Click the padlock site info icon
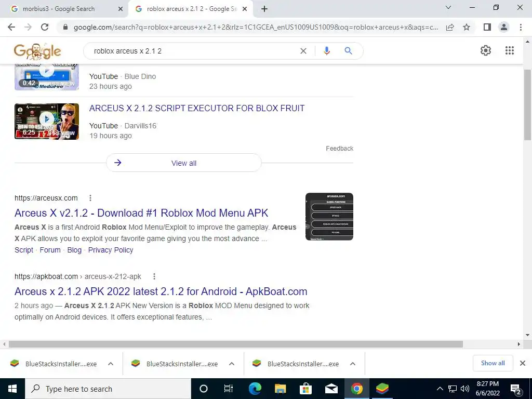Screen dimensions: 532x399 (x=65, y=27)
